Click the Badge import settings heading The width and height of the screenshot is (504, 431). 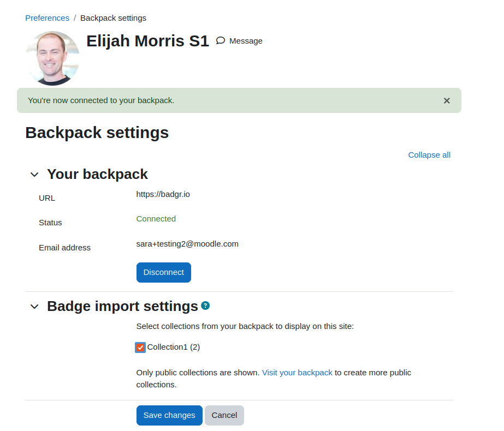pos(122,306)
